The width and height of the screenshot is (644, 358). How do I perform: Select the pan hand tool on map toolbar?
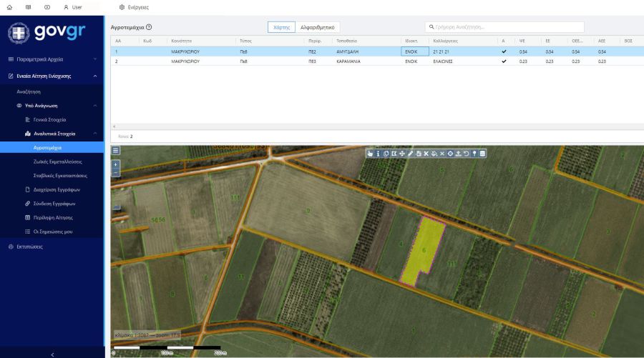[x=370, y=154]
